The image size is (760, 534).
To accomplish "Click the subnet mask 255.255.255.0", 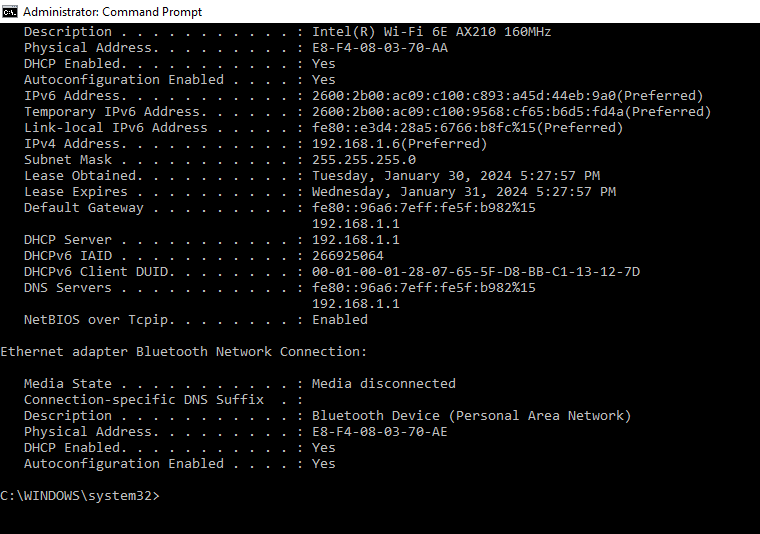I will (x=364, y=159).
